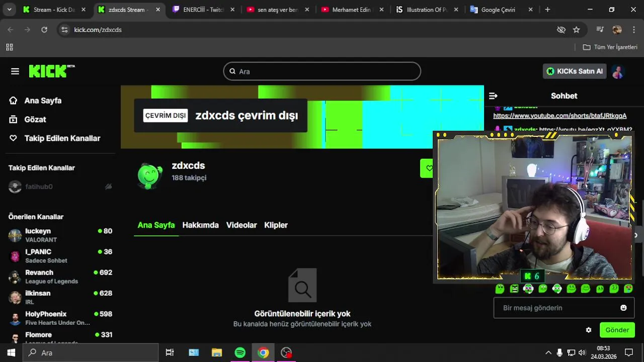Open Windows Task View
Image resolution: width=644 pixels, height=362 pixels.
(x=170, y=352)
